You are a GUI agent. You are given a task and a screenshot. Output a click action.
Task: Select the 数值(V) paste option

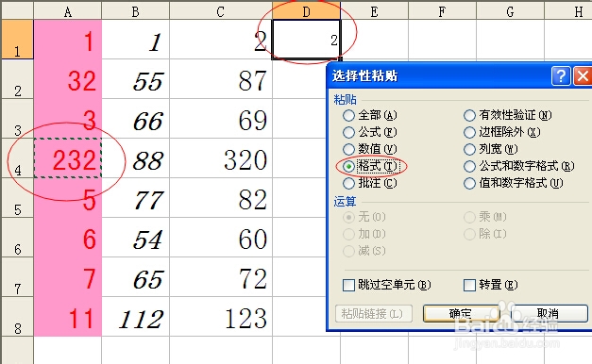(370, 149)
